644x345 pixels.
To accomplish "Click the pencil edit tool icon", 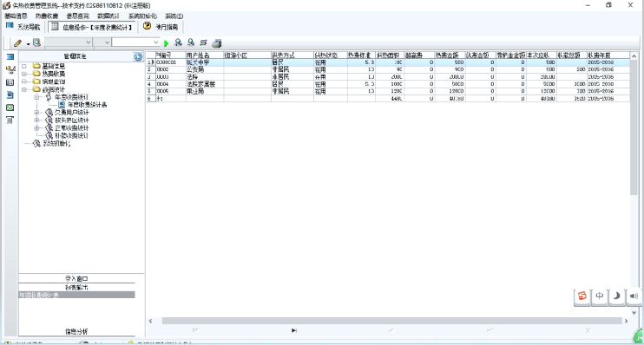I will click(x=17, y=42).
